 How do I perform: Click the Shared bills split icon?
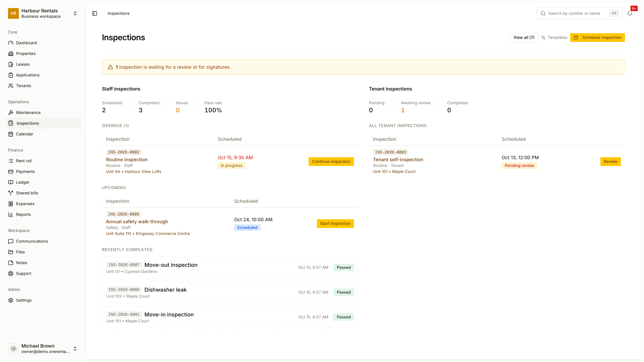[11, 193]
